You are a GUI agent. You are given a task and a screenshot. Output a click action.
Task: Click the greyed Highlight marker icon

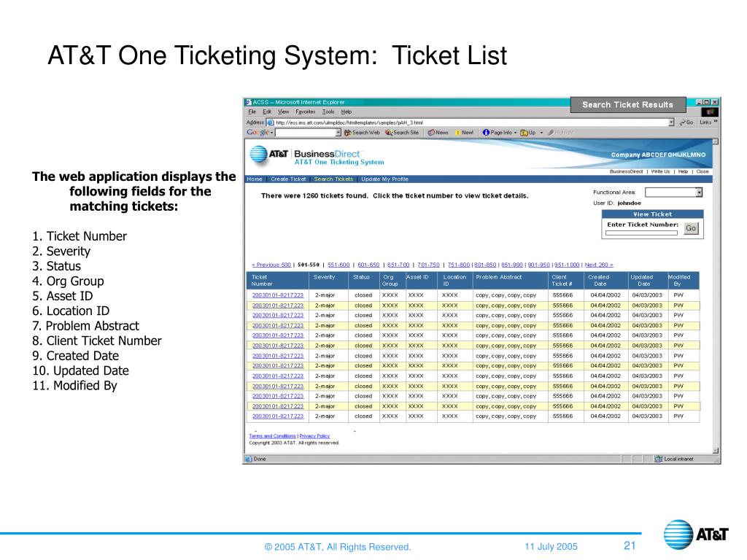click(550, 133)
